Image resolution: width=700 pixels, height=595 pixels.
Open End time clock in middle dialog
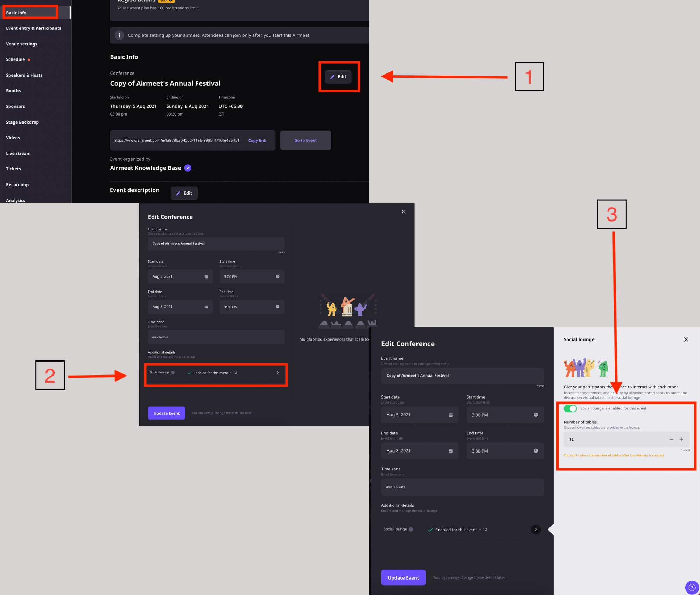click(x=278, y=307)
